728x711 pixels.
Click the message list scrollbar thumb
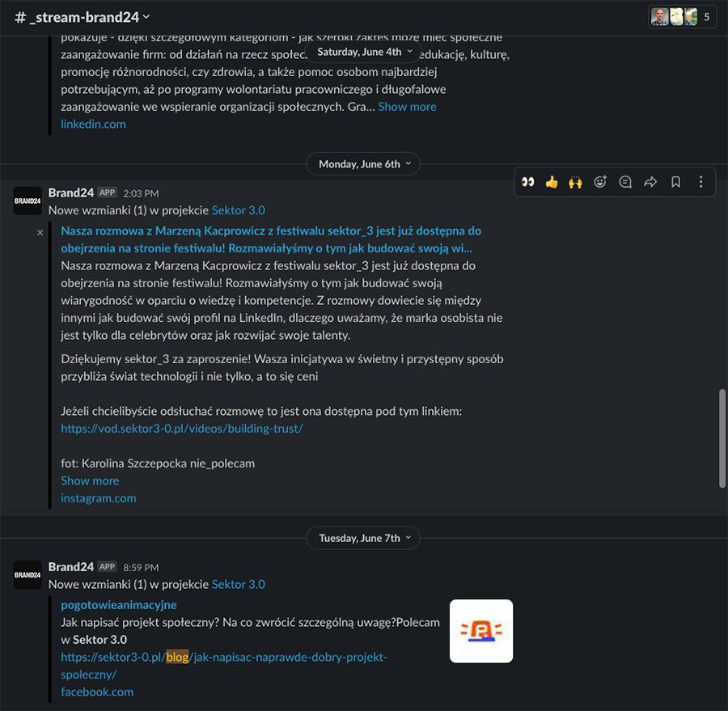click(x=722, y=438)
